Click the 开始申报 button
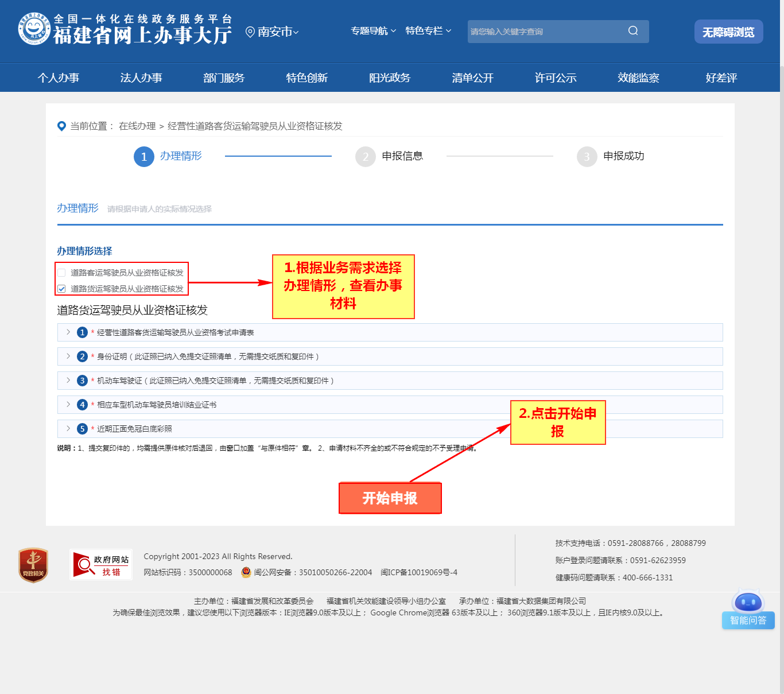 pyautogui.click(x=390, y=498)
